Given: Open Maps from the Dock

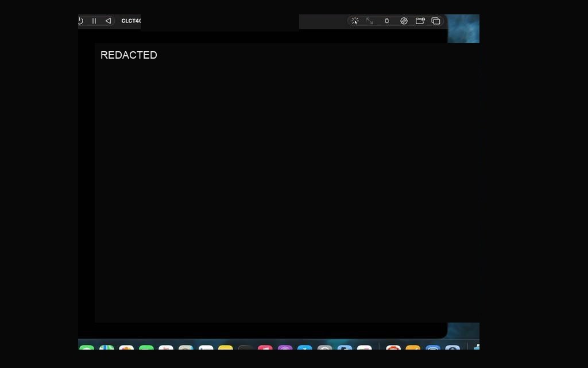Looking at the screenshot, I should click(x=107, y=347).
